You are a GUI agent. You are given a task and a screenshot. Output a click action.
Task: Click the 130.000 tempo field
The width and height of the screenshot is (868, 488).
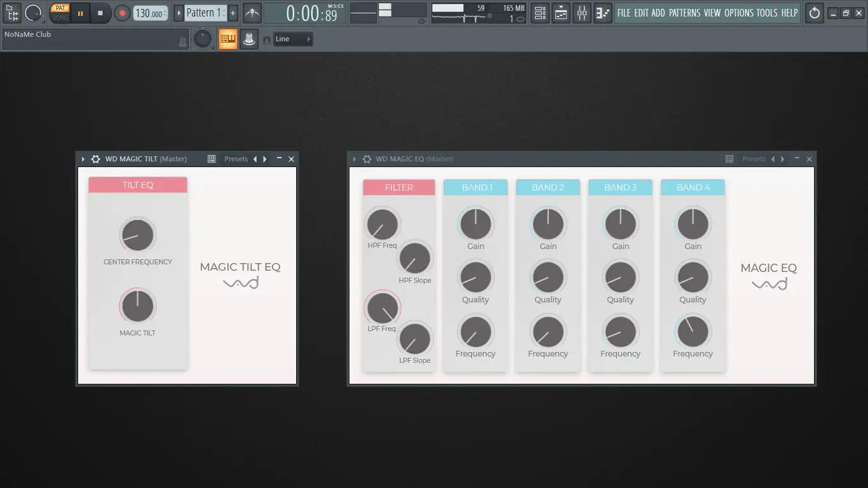151,13
